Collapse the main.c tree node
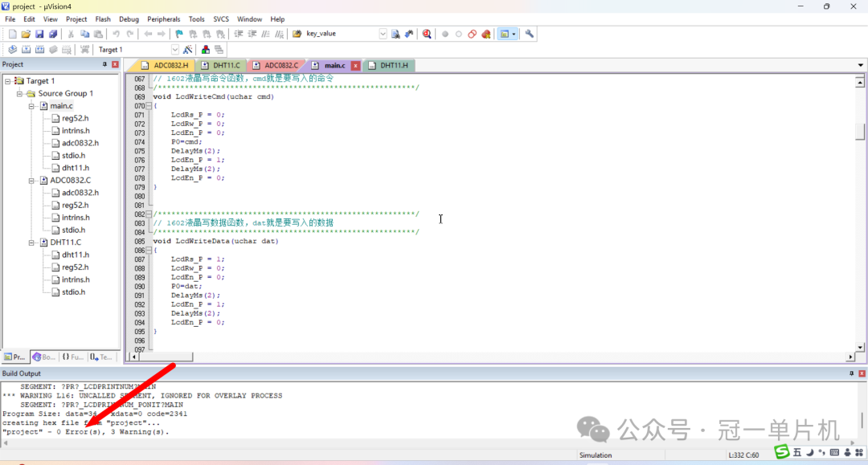 click(31, 105)
